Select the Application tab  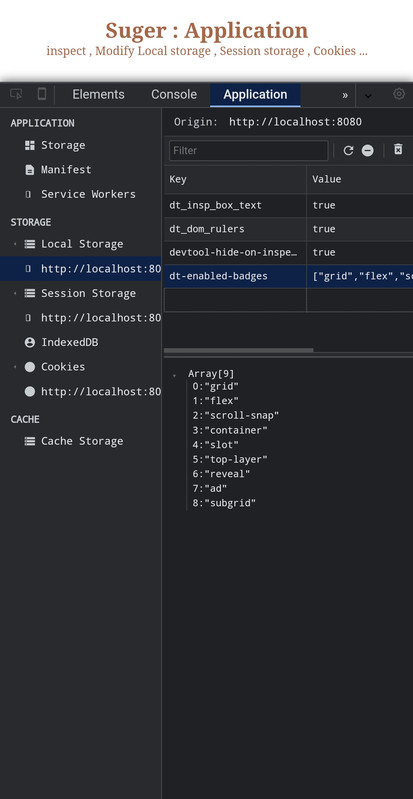[255, 95]
